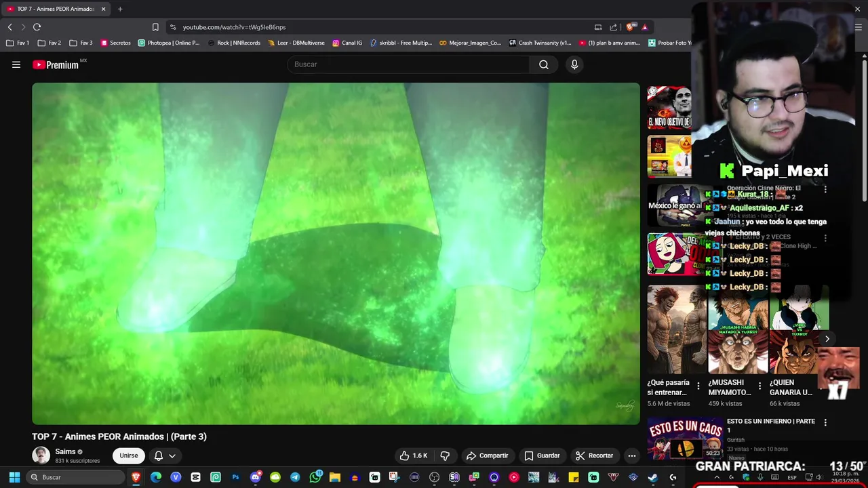Open Crash Twinsanity bookmark
The height and width of the screenshot is (488, 868).
[540, 43]
